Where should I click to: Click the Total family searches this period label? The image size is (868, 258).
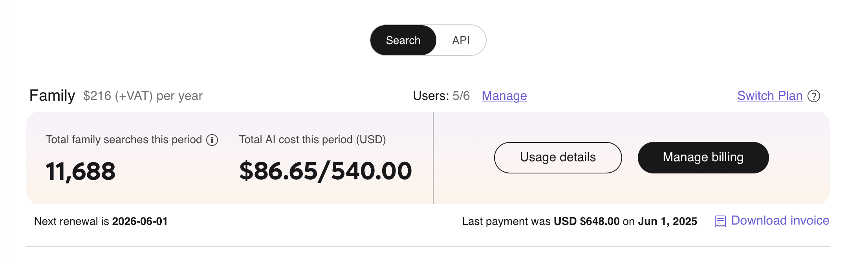(x=124, y=140)
